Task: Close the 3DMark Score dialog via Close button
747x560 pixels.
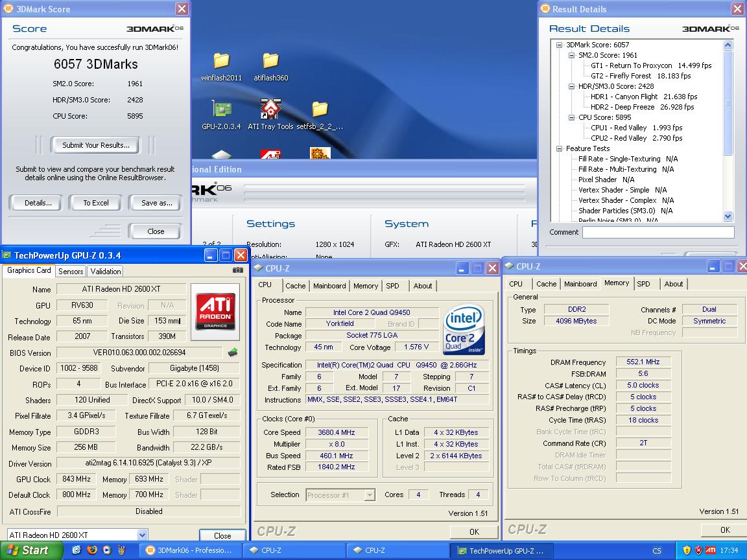Action: pyautogui.click(x=156, y=231)
